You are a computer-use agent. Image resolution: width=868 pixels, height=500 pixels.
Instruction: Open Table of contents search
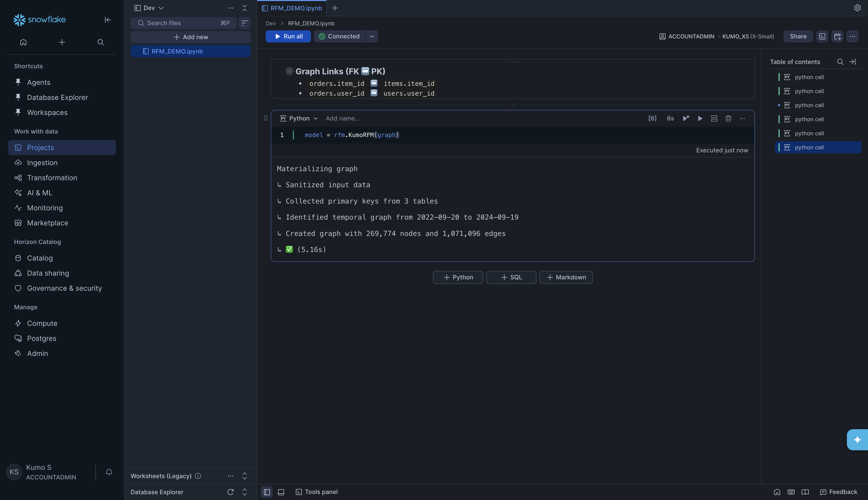(x=840, y=62)
